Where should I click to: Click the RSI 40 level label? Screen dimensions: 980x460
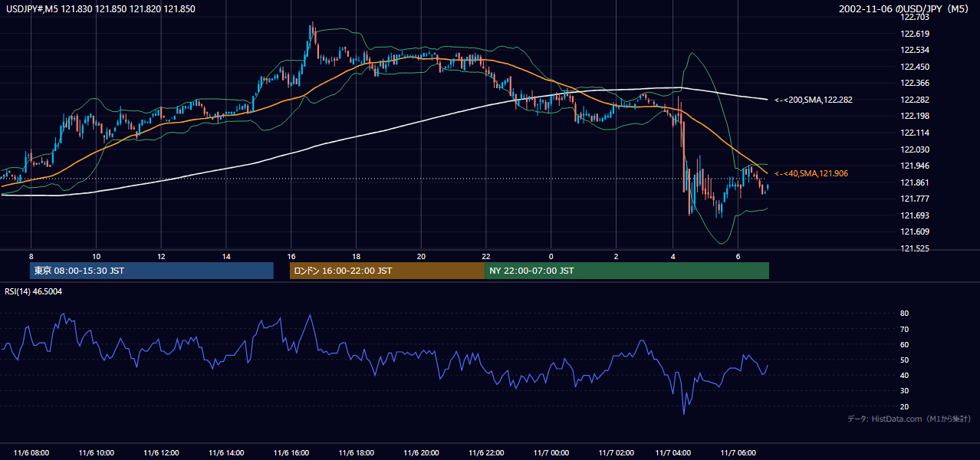[904, 375]
